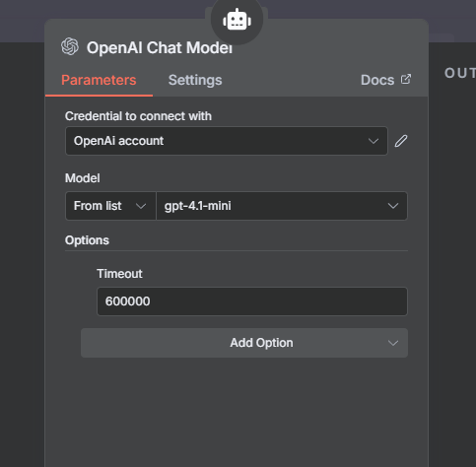Expand the OpenAi account credential dropdown
The height and width of the screenshot is (467, 476).
(x=227, y=141)
